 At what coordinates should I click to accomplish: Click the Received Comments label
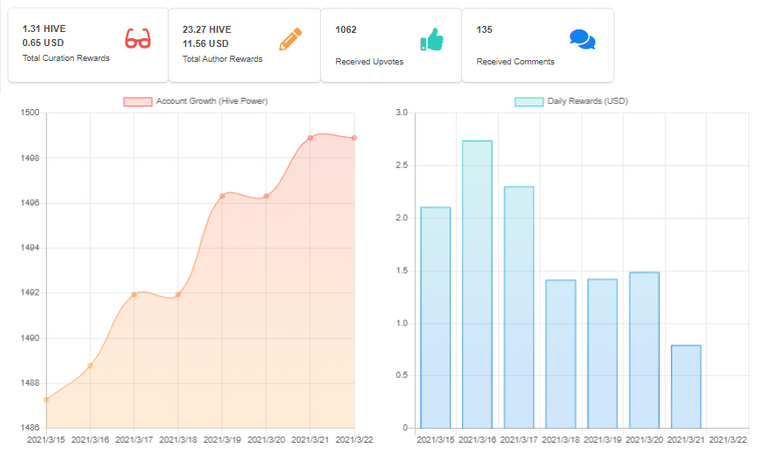coord(515,61)
